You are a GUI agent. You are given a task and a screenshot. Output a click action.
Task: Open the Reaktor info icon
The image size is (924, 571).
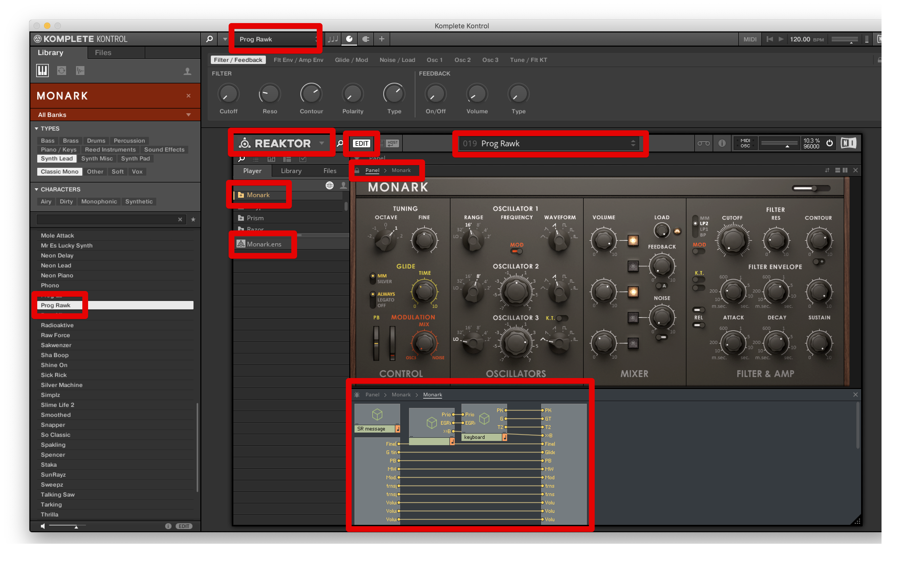(722, 143)
